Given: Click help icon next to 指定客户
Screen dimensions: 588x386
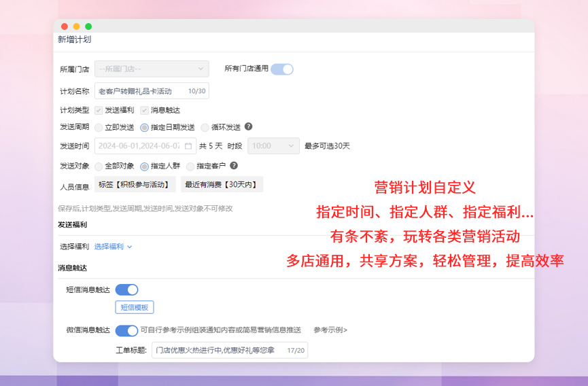Looking at the screenshot, I should pyautogui.click(x=234, y=165).
